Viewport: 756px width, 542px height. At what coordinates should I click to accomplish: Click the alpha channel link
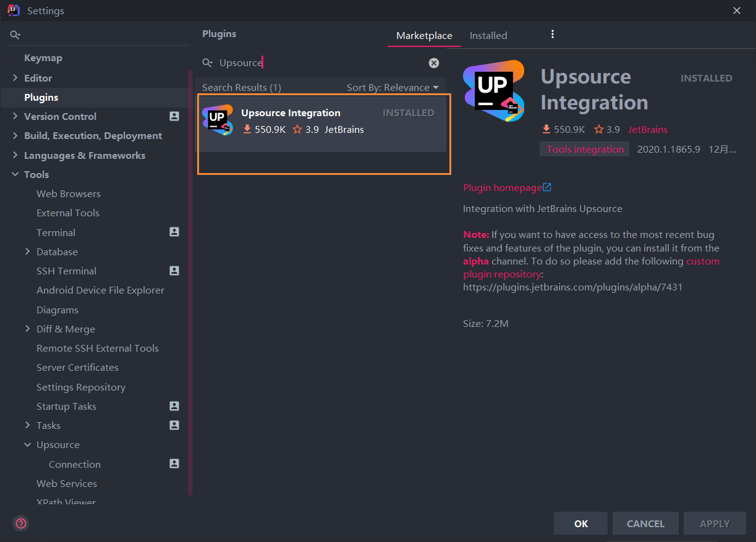point(476,261)
